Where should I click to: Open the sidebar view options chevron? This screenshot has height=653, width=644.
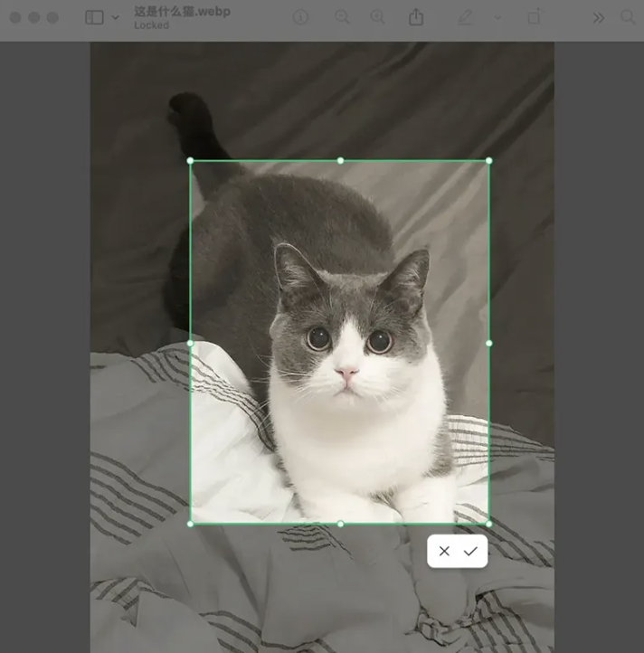115,17
